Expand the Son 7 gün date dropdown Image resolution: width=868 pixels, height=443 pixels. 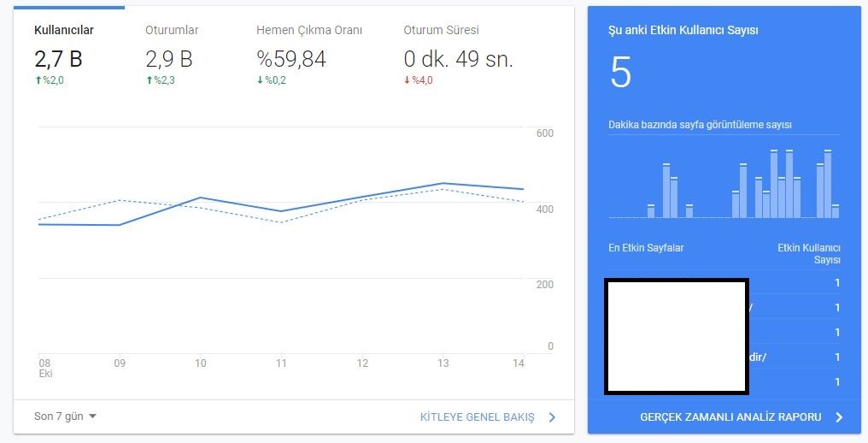coord(65,416)
